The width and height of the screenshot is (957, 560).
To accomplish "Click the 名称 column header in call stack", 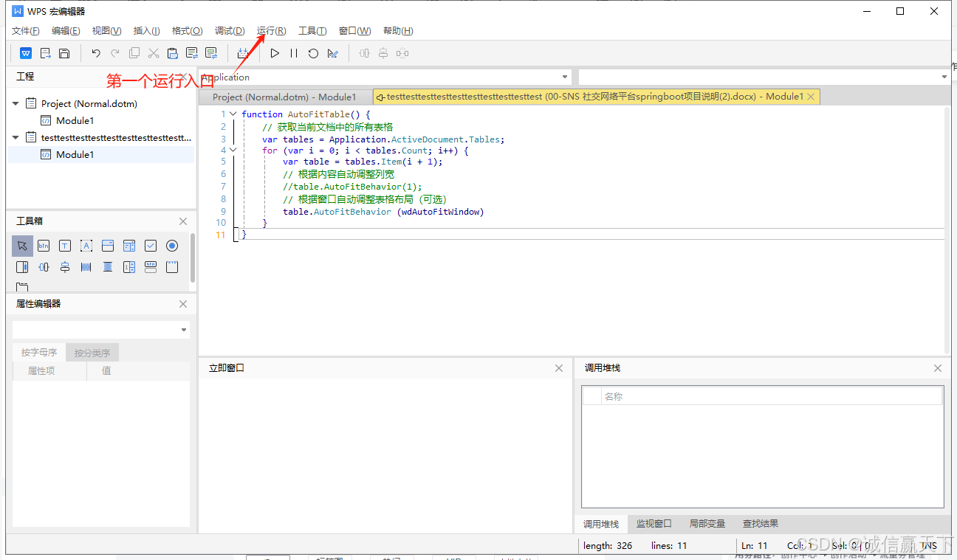I will click(x=772, y=396).
